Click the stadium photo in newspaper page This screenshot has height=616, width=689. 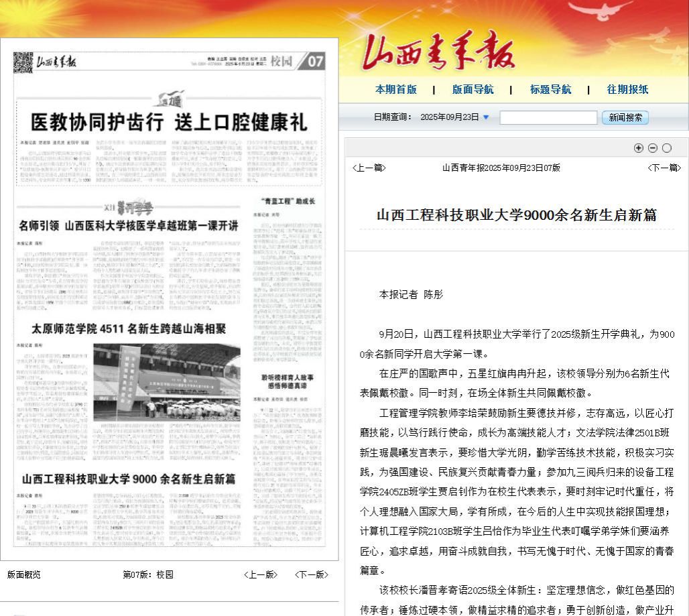(166, 382)
